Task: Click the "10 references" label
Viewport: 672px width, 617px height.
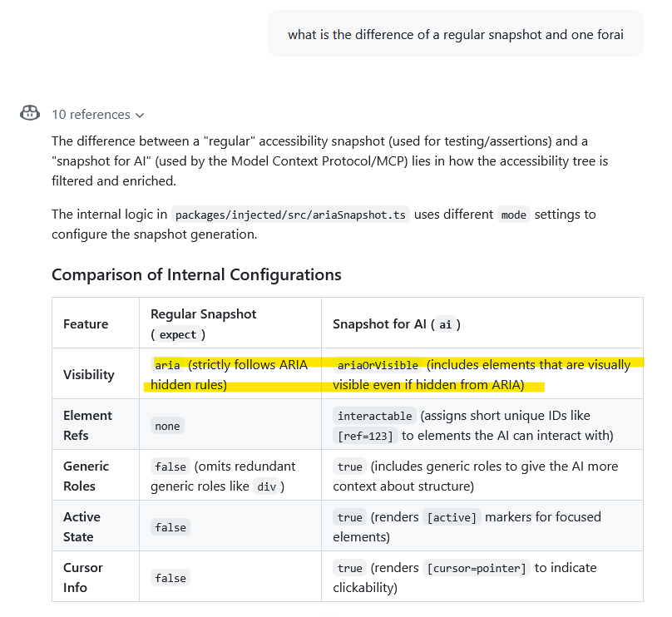Action: 91,115
